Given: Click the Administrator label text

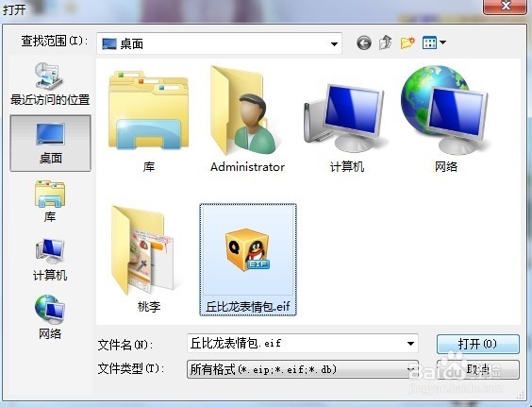Looking at the screenshot, I should [247, 167].
